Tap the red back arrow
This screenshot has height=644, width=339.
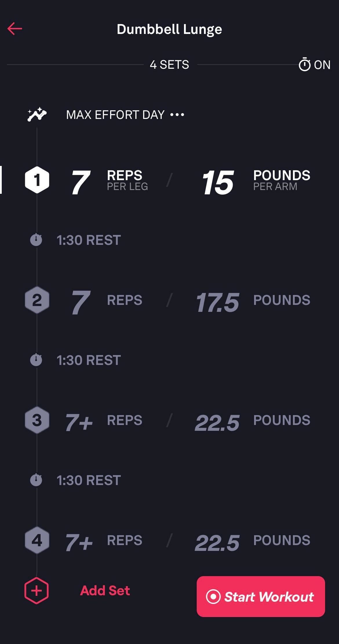(x=15, y=29)
